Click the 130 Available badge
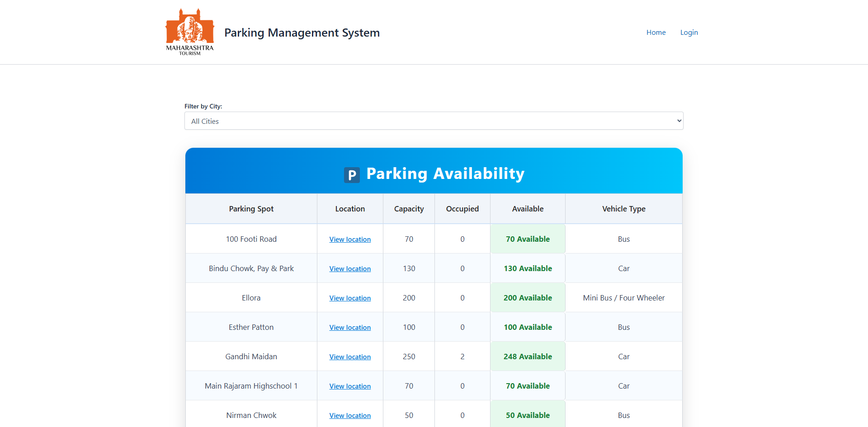The width and height of the screenshot is (868, 427). [528, 268]
